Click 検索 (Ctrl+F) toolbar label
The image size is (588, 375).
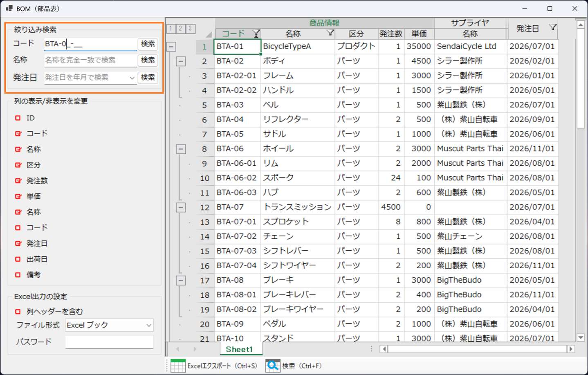pyautogui.click(x=302, y=366)
